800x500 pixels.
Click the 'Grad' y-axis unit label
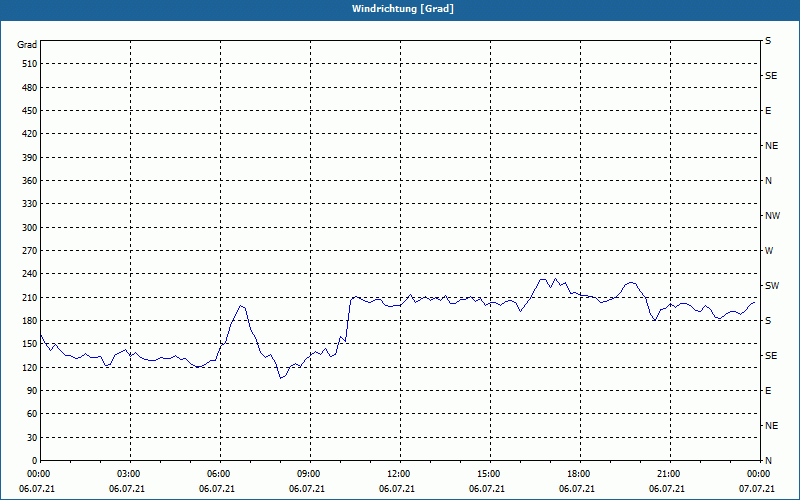pyautogui.click(x=27, y=45)
